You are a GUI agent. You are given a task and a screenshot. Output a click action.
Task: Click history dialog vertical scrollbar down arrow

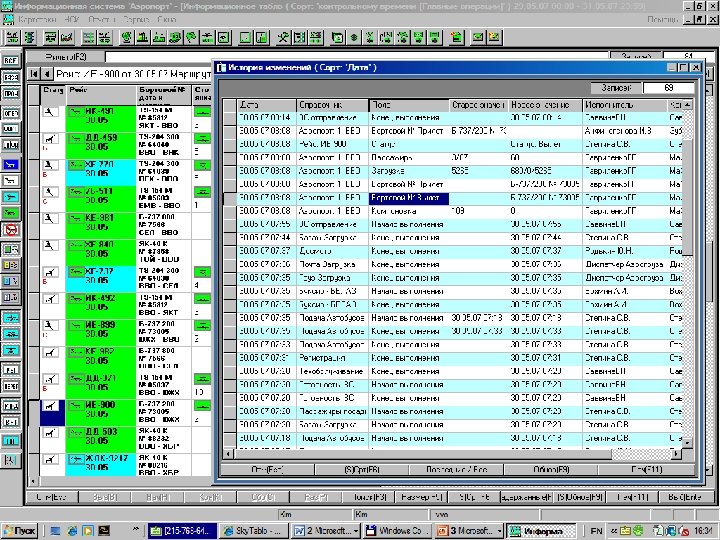click(687, 443)
